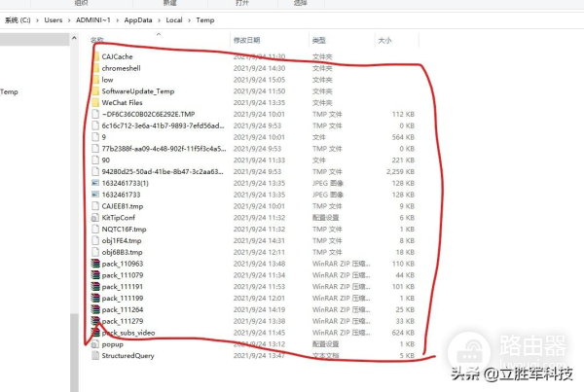The width and height of the screenshot is (584, 392).
Task: Click the 2021/9/24 15:05 date cell
Action: click(x=259, y=80)
